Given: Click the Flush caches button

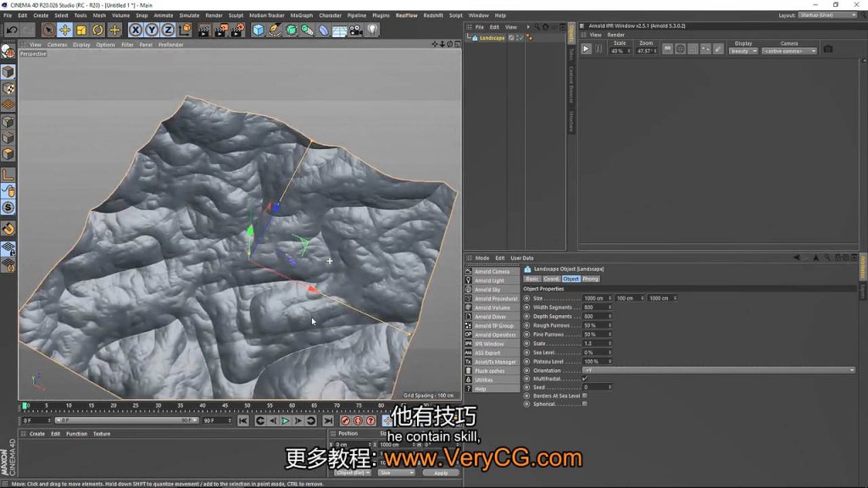Looking at the screenshot, I should coord(492,371).
